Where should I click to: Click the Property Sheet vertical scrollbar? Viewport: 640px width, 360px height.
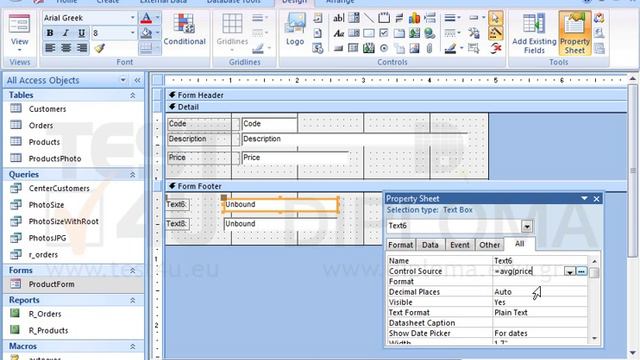[x=594, y=300]
